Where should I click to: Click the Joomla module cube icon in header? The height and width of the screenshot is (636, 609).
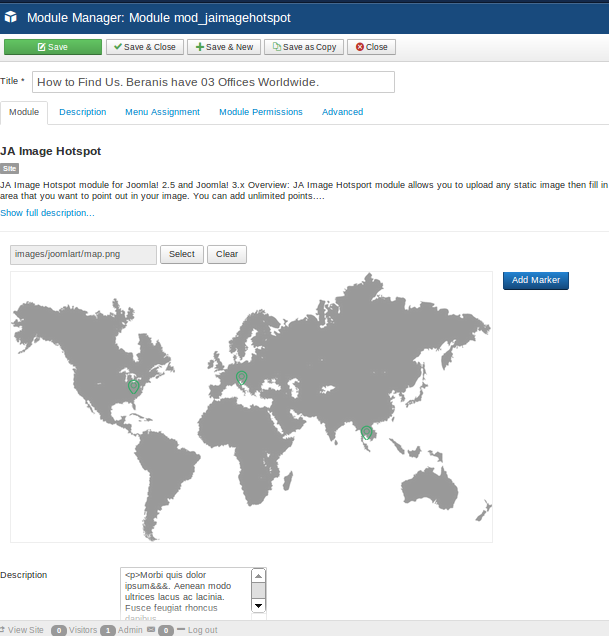click(x=11, y=17)
